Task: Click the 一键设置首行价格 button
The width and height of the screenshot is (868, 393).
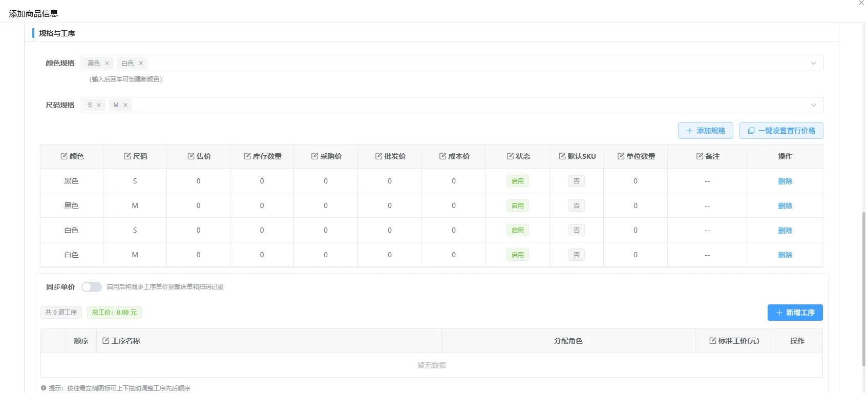Action: (x=781, y=131)
